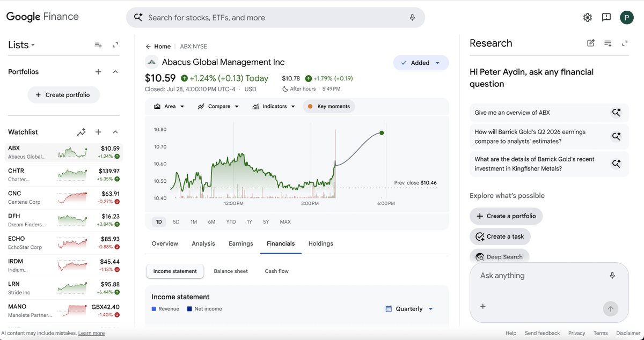The width and height of the screenshot is (644, 340).
Task: Open the Indicators dropdown
Action: coord(274,106)
